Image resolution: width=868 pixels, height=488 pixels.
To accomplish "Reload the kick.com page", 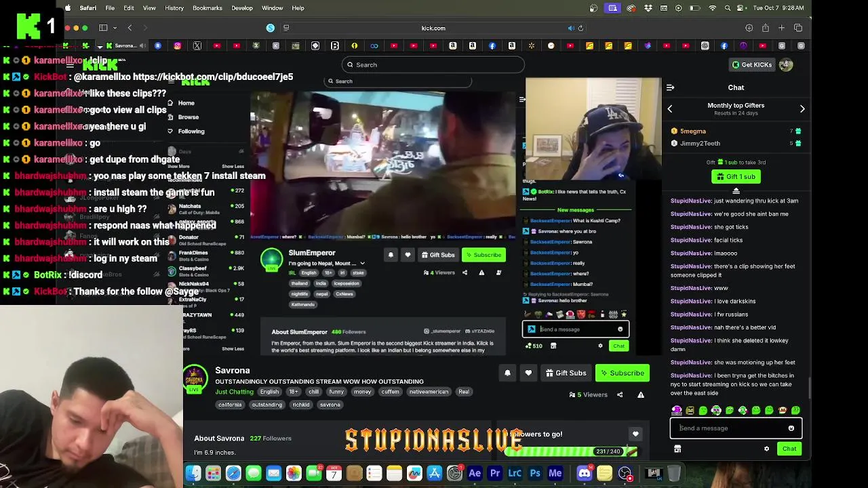I will pos(580,28).
